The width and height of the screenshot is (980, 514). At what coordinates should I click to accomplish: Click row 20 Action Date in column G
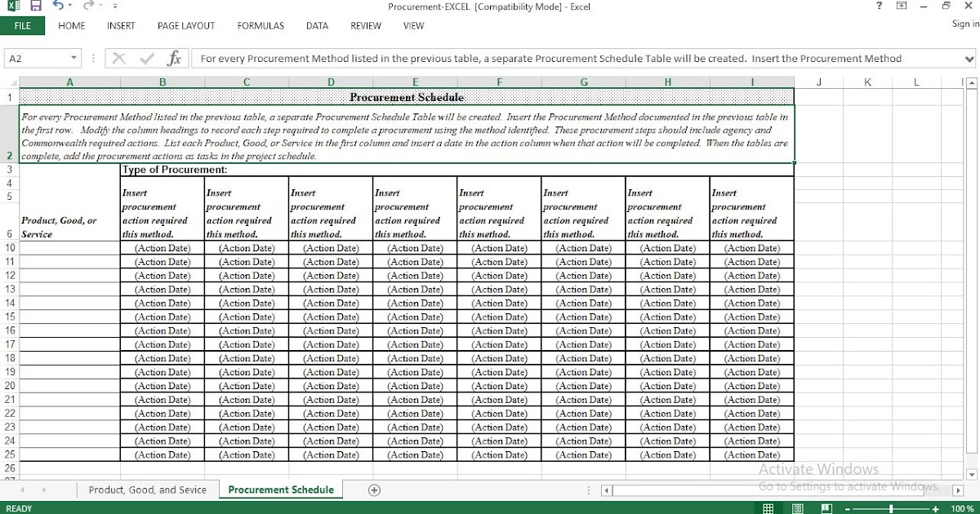tap(583, 386)
